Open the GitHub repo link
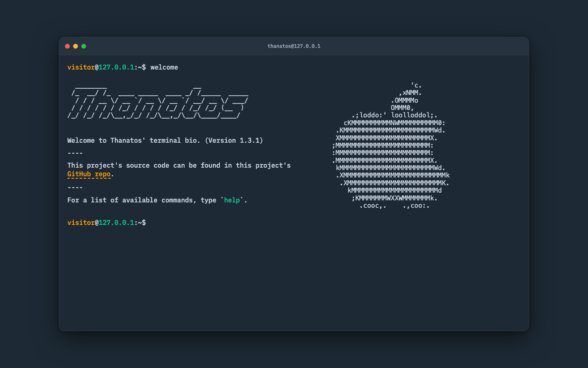Viewport: 588px width, 368px height. 89,174
